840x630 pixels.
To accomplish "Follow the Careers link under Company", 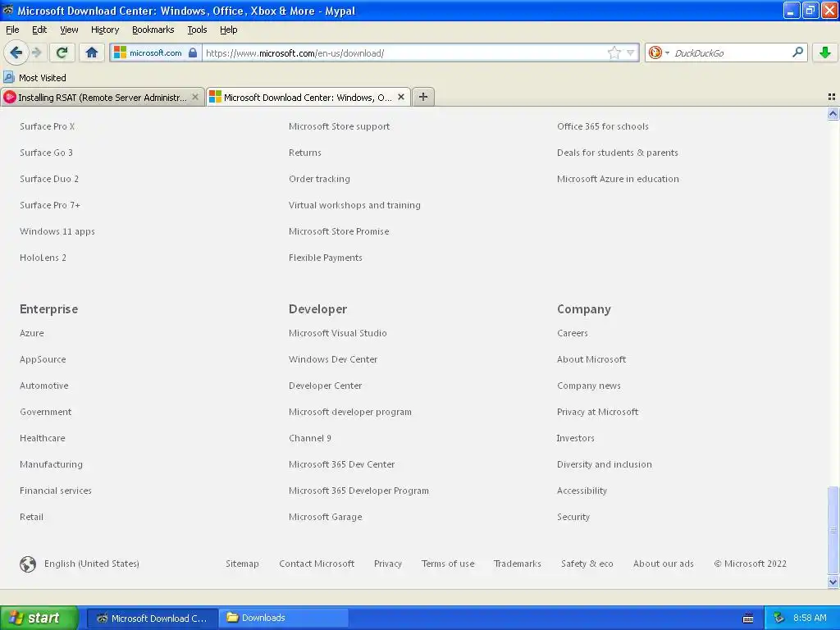I will pos(572,333).
